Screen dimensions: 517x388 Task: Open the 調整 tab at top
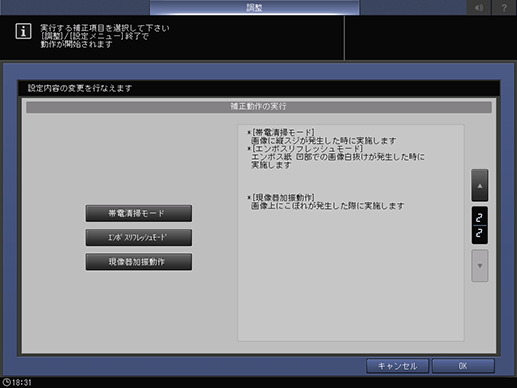coord(254,7)
